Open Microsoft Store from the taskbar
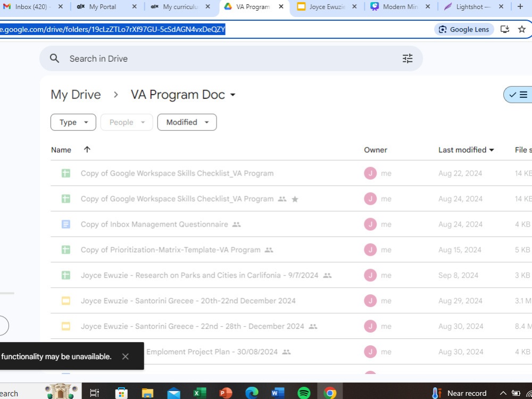The width and height of the screenshot is (532, 399). pyautogui.click(x=121, y=393)
